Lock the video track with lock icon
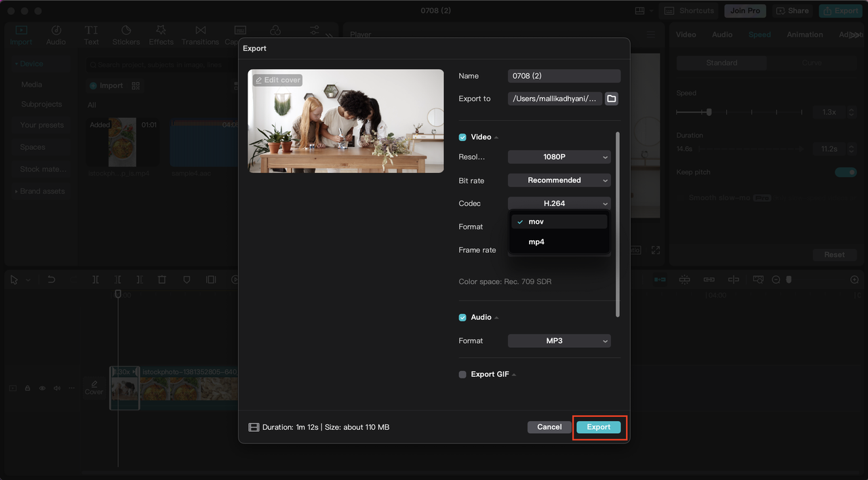This screenshot has width=868, height=480. coord(28,388)
